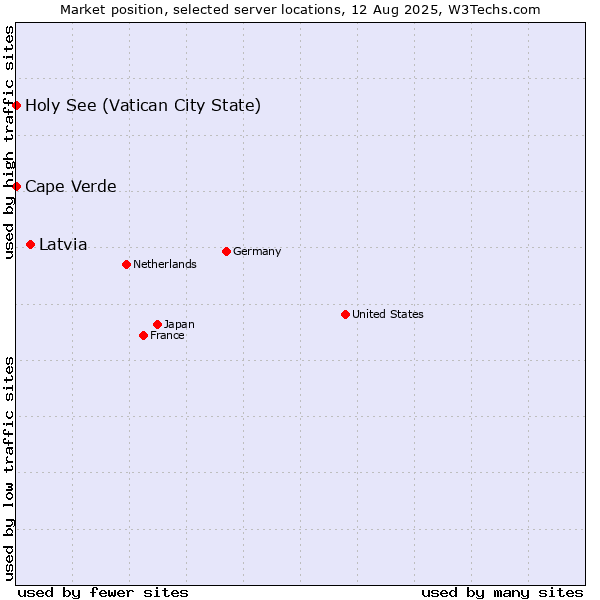
Task: Click the Japan data point marker
Action: pyautogui.click(x=157, y=324)
